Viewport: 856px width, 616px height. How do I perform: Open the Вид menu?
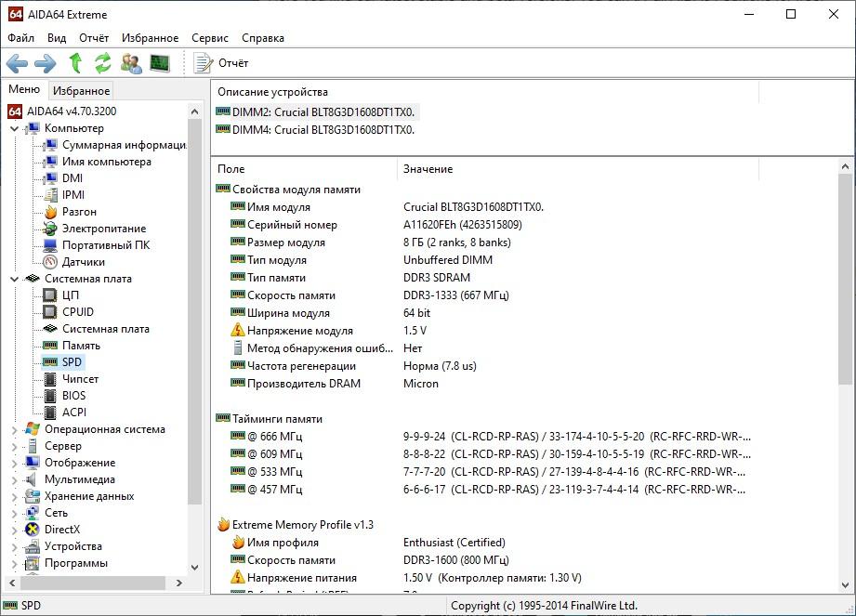pos(56,38)
